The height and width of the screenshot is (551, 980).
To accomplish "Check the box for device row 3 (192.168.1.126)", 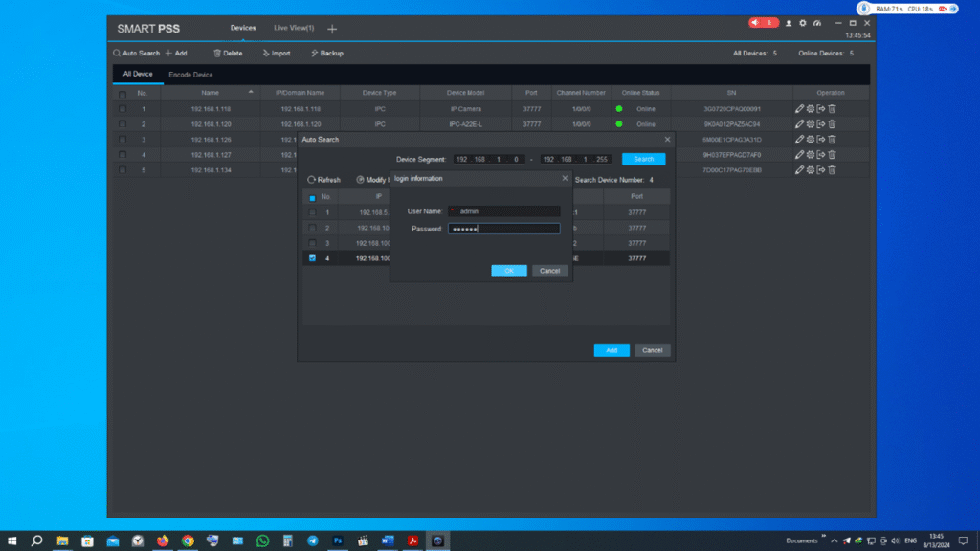I will point(122,140).
